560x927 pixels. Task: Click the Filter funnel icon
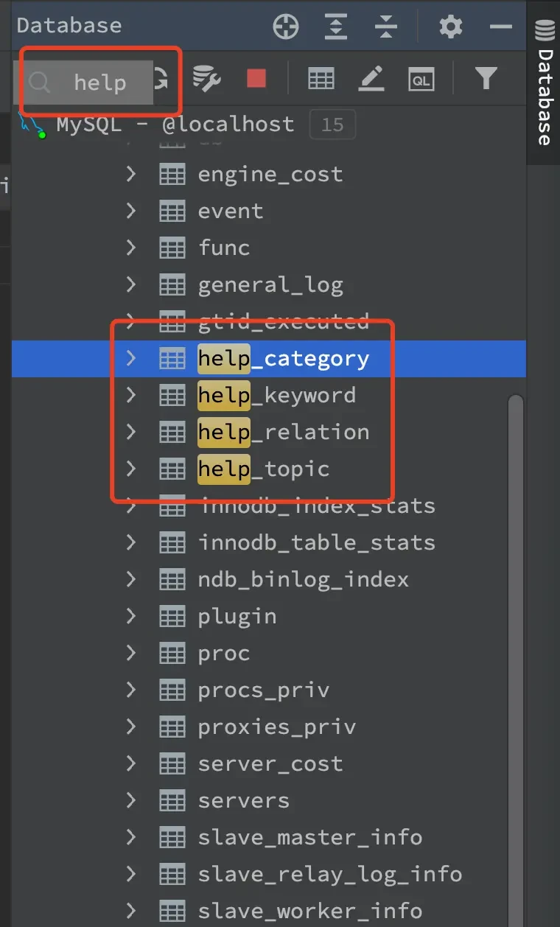(486, 78)
